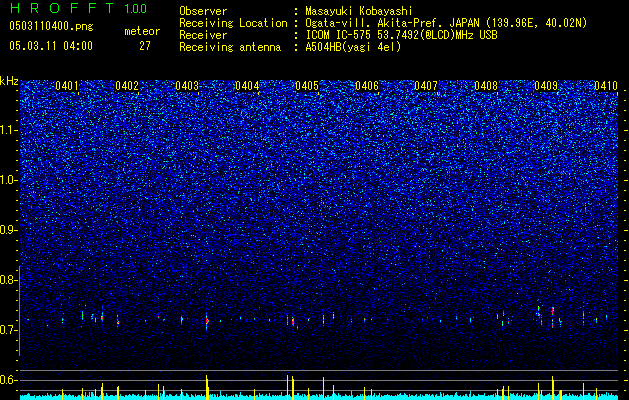Click the 'Observer' field label
The width and height of the screenshot is (629, 400).
tap(203, 11)
